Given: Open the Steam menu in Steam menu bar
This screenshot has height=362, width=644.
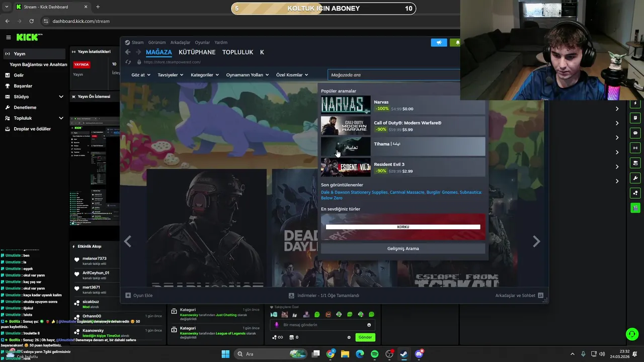Looking at the screenshot, I should point(134,43).
